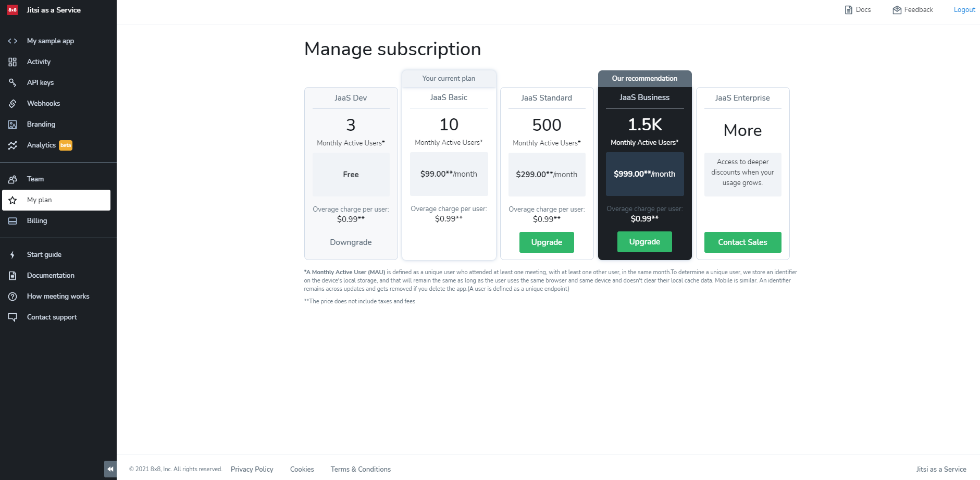980x480 pixels.
Task: Downgrade to the JaaS Dev plan
Action: [x=351, y=242]
